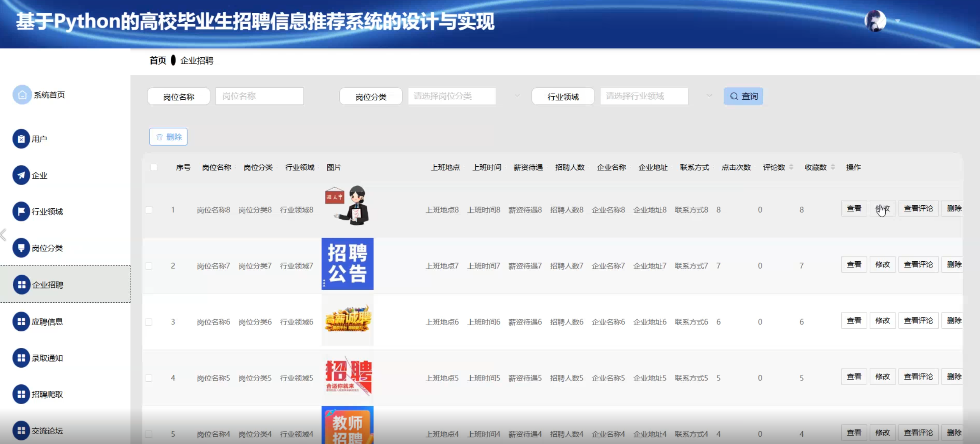This screenshot has width=980, height=444.
Task: Open the 用户 sidebar icon
Action: tap(21, 139)
